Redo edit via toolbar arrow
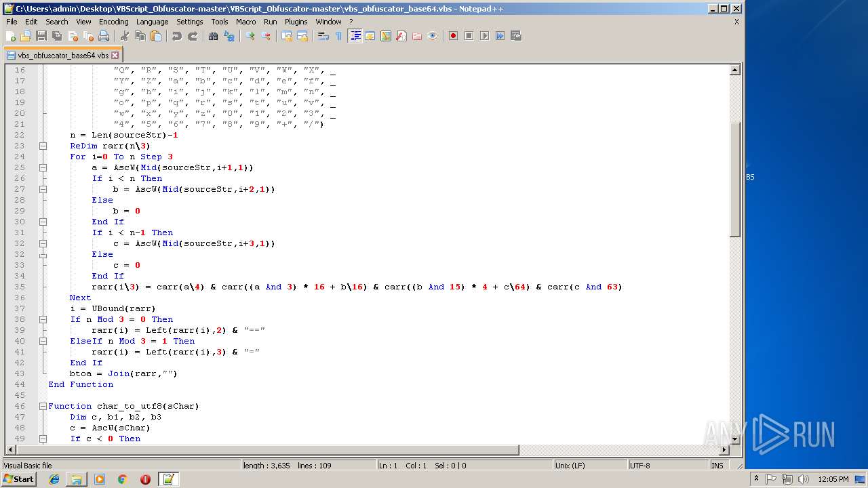Viewport: 868px width, 488px height. pos(193,36)
